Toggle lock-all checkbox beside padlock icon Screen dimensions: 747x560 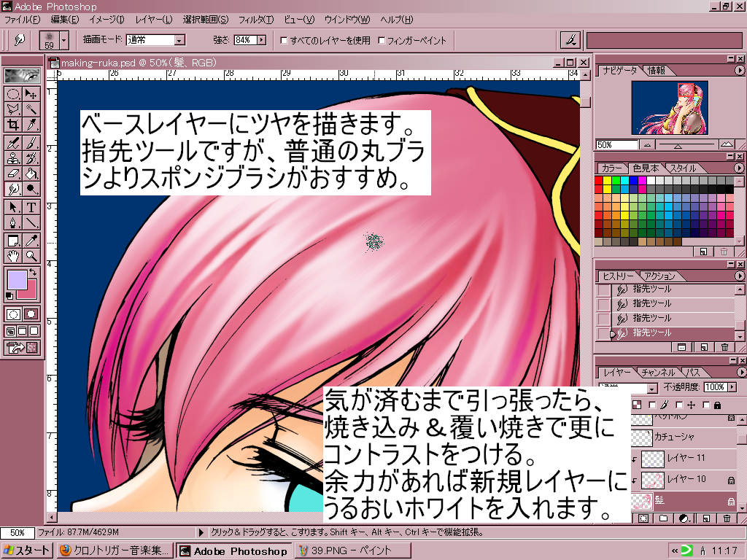[x=708, y=405]
